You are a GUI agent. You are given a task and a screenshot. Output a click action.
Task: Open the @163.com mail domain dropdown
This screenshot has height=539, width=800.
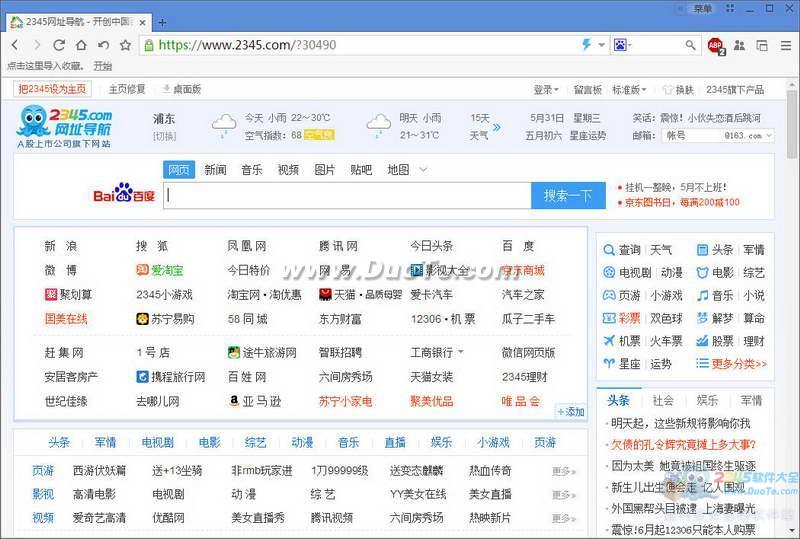click(x=749, y=136)
